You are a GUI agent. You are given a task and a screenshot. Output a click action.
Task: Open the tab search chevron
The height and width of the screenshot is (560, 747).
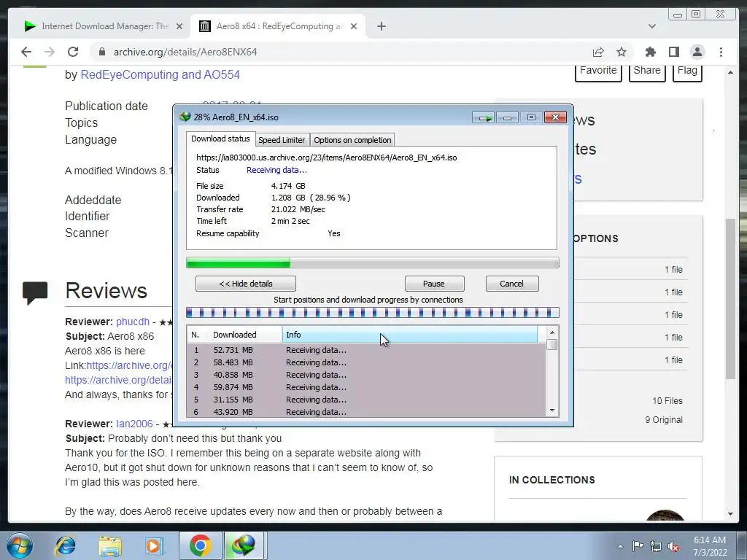[651, 26]
